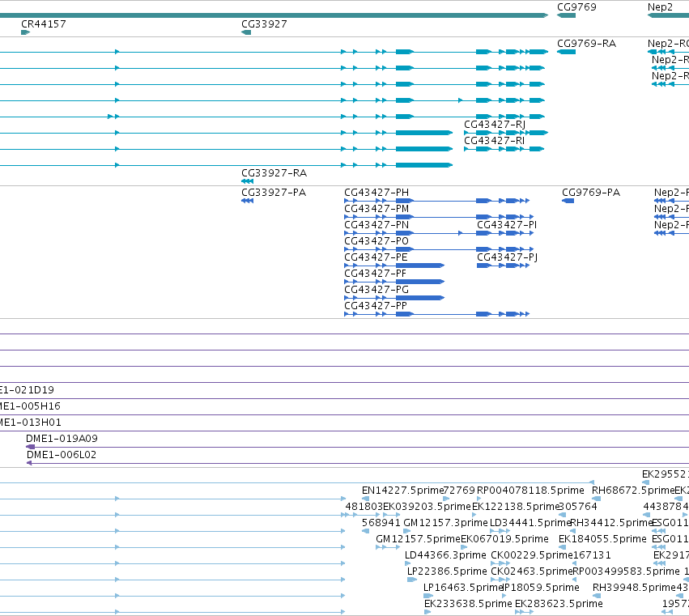Click BAC clone label DME1-006L02
This screenshot has width=689, height=616.
62,455
